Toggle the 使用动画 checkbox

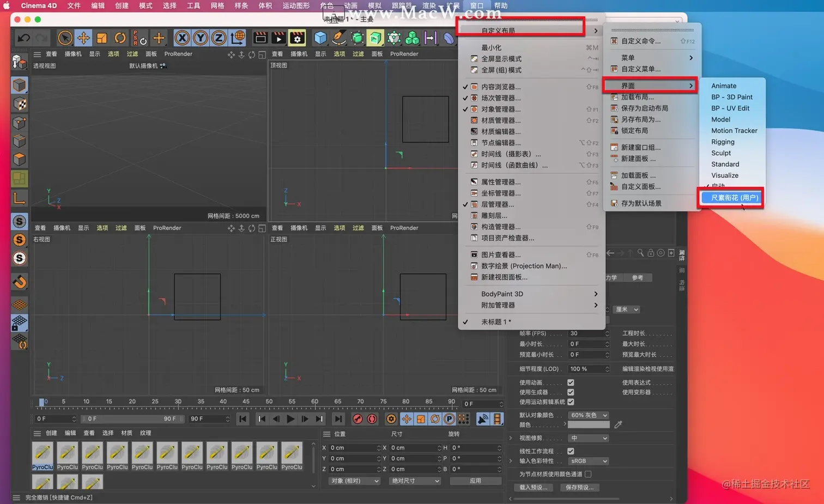(571, 382)
